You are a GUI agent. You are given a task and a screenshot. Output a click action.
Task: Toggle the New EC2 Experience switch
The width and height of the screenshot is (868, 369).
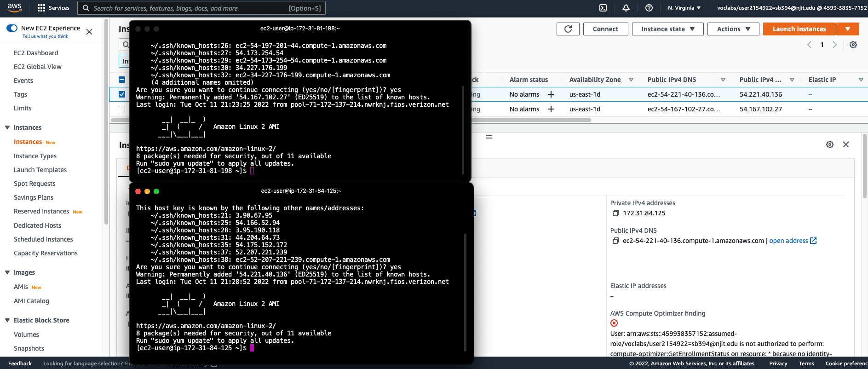click(x=12, y=28)
